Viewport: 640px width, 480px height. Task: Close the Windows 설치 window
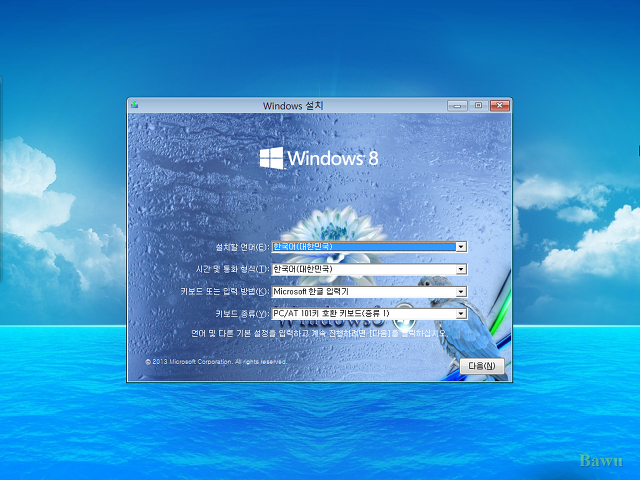(500, 106)
